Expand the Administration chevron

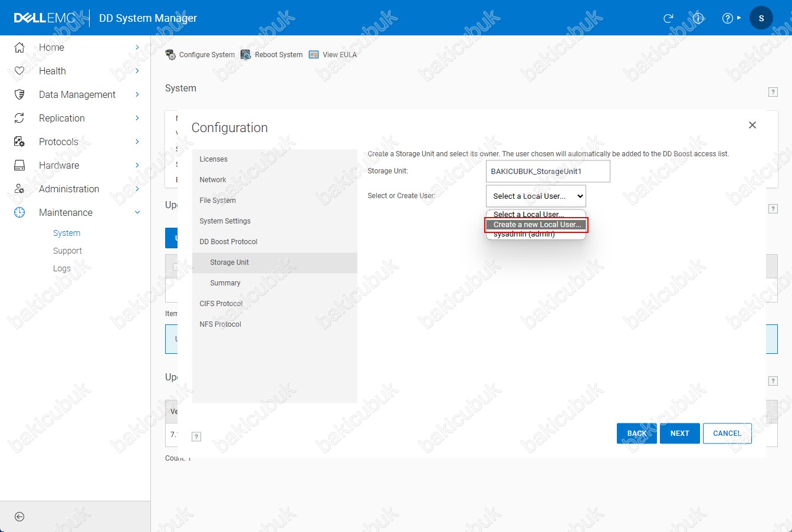pos(137,189)
